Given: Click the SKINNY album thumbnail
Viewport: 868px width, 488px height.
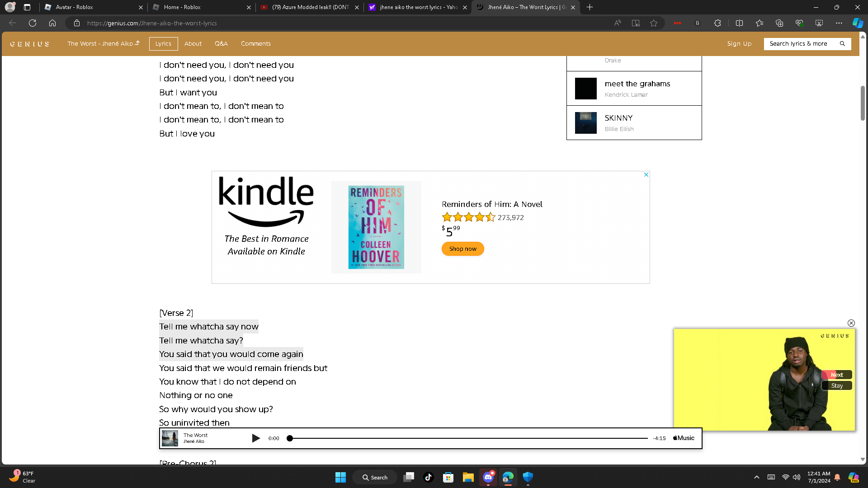Looking at the screenshot, I should 586,123.
